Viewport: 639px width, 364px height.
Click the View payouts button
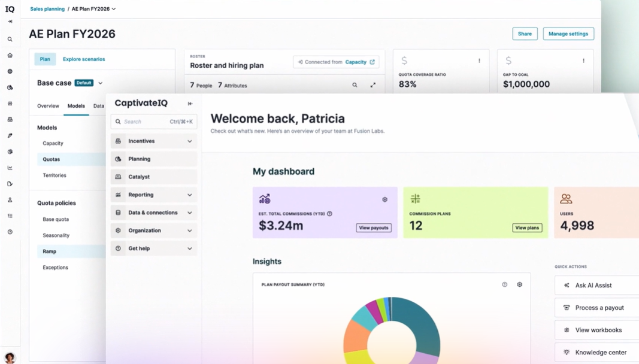(374, 228)
